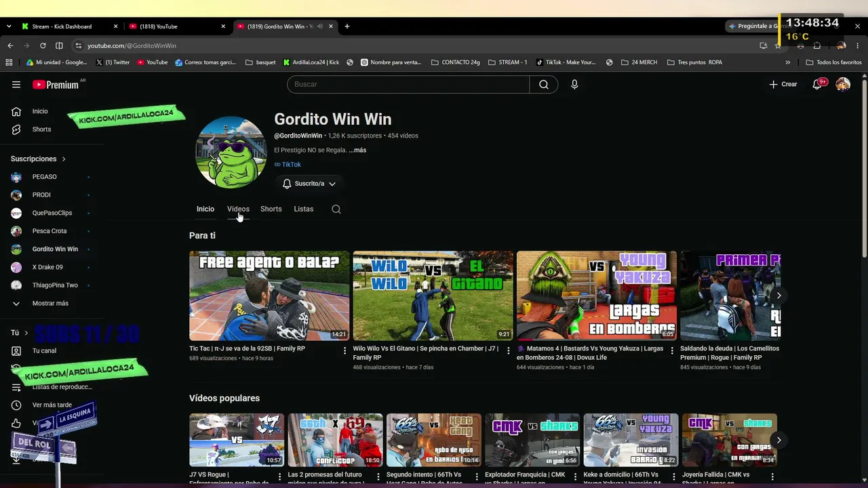868x488 pixels.
Task: Open the YouTube guide hamburger menu
Action: [x=16, y=85]
